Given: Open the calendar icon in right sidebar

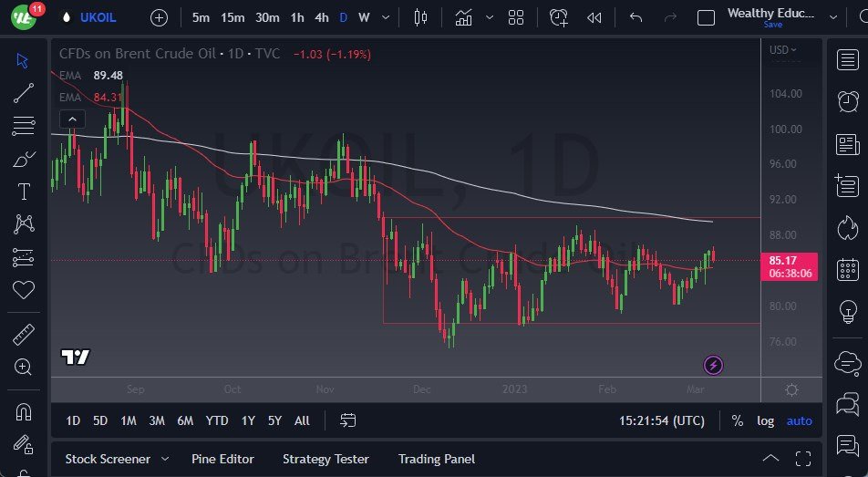Looking at the screenshot, I should pyautogui.click(x=848, y=270).
